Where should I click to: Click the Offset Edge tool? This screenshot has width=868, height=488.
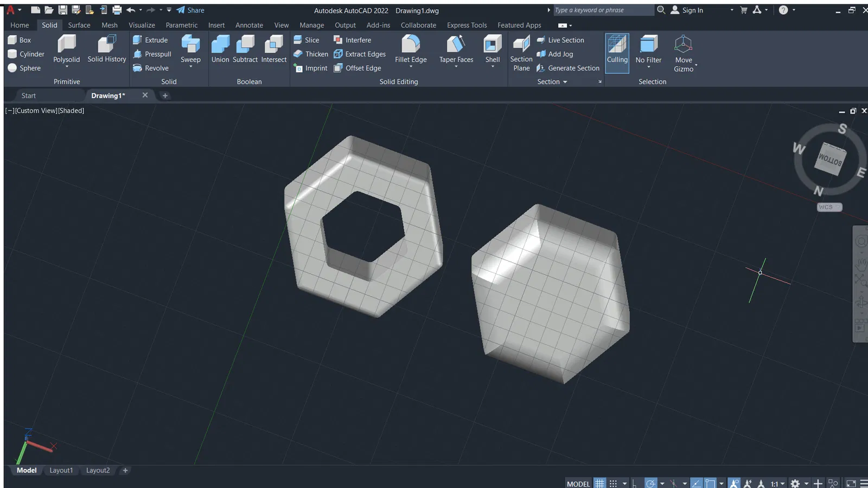(x=357, y=68)
